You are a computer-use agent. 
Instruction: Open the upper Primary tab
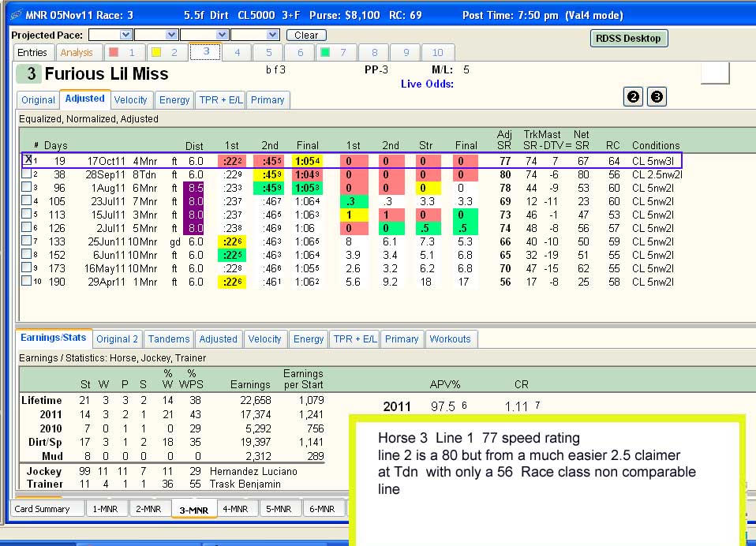268,99
